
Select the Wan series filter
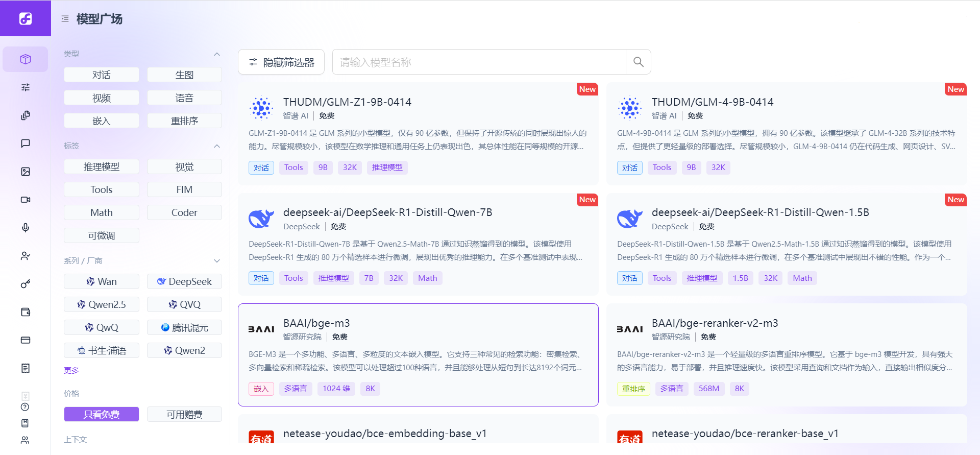coord(102,281)
